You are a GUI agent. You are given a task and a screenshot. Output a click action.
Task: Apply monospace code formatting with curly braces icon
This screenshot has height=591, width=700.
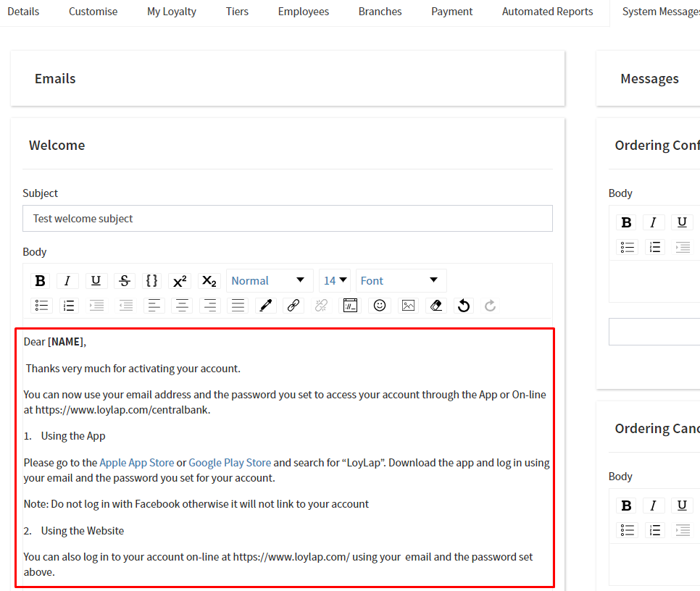tap(151, 280)
